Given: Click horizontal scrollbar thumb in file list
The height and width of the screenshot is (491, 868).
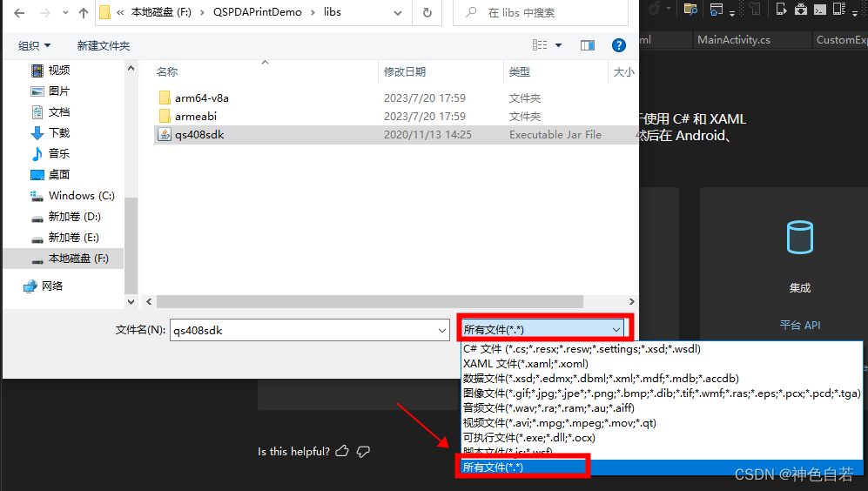Looking at the screenshot, I should pyautogui.click(x=370, y=302).
